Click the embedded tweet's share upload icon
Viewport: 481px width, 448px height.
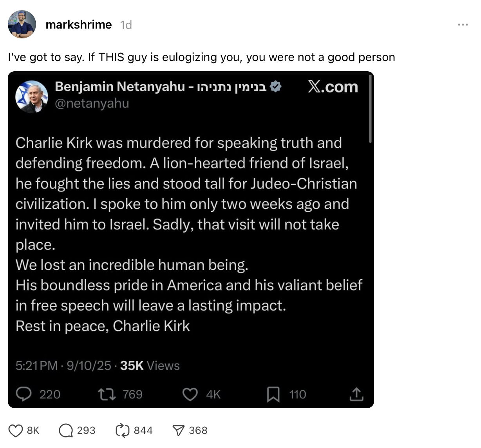(356, 394)
